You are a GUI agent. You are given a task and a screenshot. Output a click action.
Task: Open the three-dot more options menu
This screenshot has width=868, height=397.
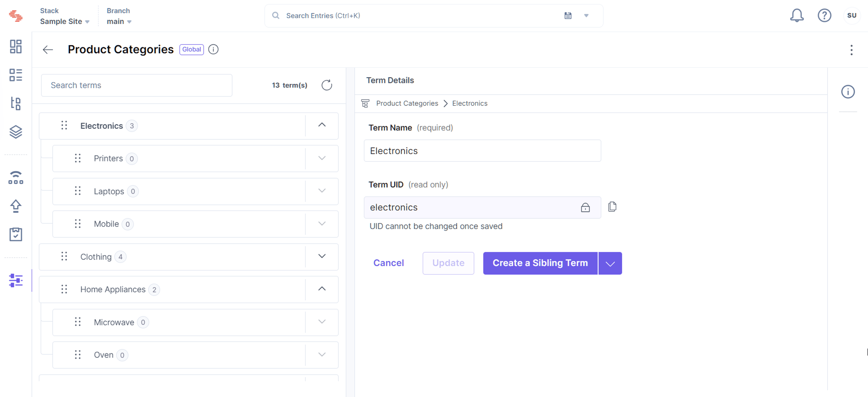pyautogui.click(x=851, y=50)
